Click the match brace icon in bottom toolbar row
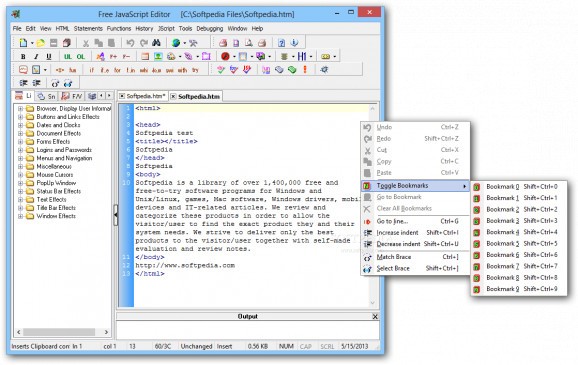The image size is (578, 365). (x=55, y=84)
